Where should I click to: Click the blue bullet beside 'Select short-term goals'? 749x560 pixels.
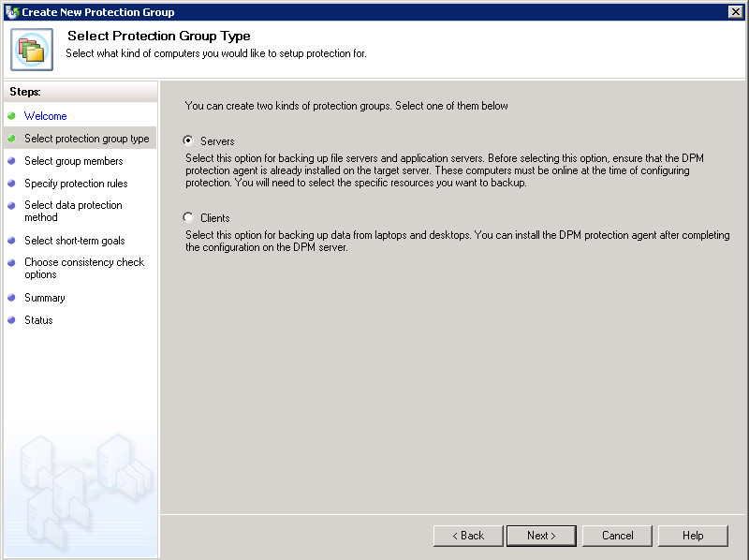[11, 241]
